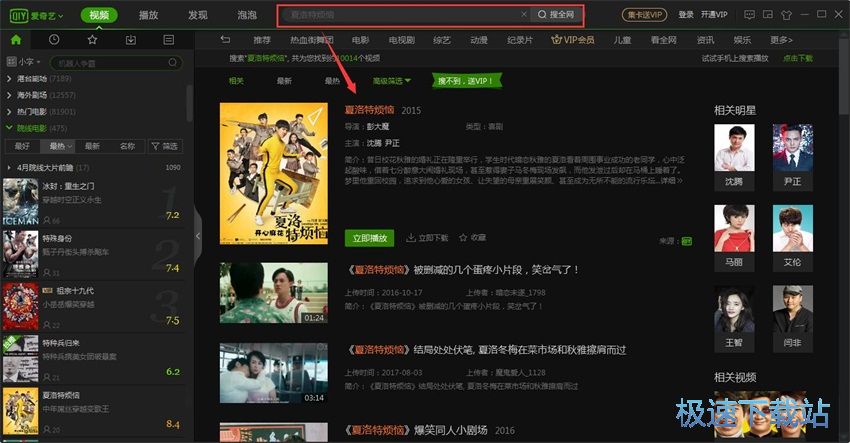Image resolution: width=850 pixels, height=443 pixels.
Task: Click the back arrow icon
Action: coord(226,40)
